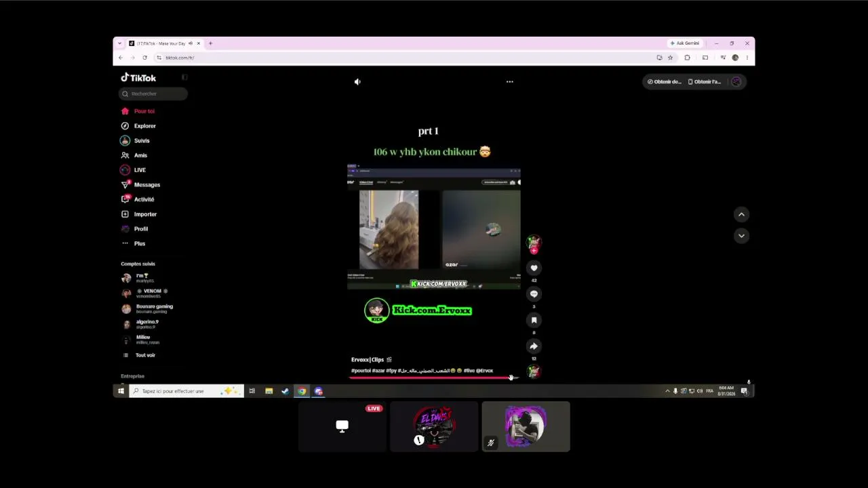This screenshot has width=868, height=488.
Task: Show hidden system tray icons
Action: [x=667, y=391]
